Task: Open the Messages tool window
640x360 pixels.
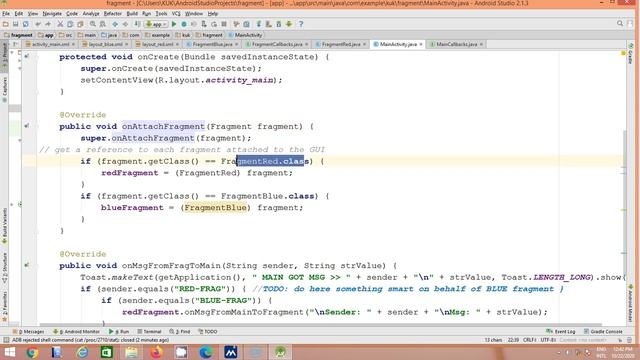Action: [x=29, y=331]
